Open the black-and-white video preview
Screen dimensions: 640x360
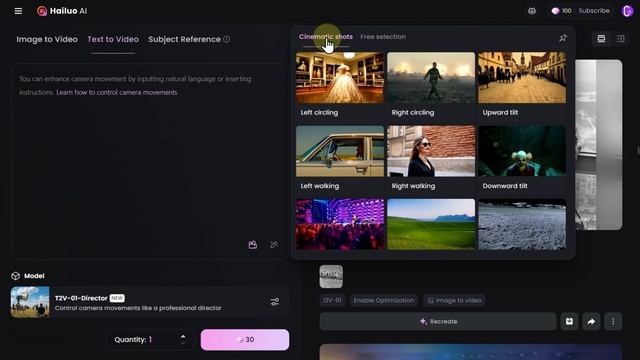(599, 145)
